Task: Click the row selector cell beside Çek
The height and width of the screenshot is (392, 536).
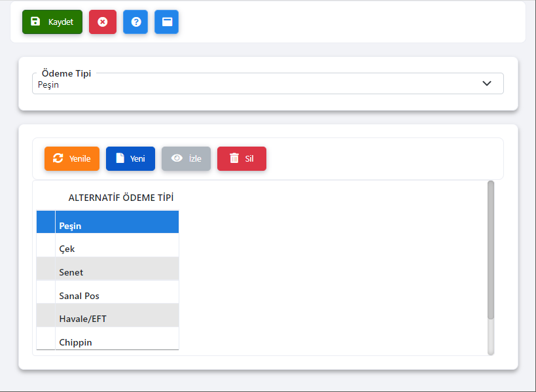Action: coord(46,249)
